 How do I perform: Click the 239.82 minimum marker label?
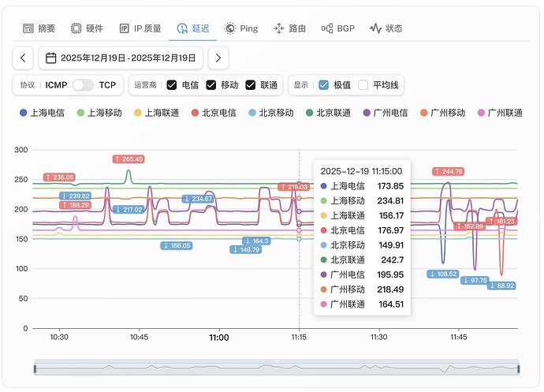[75, 196]
